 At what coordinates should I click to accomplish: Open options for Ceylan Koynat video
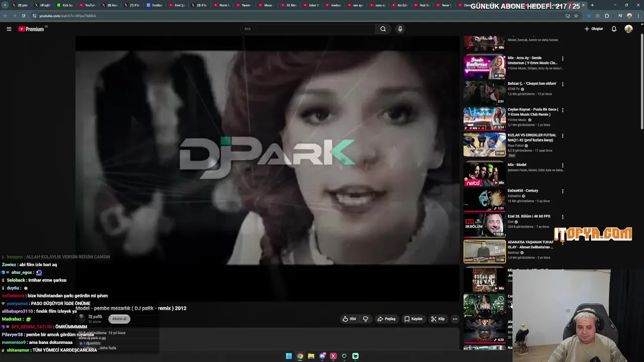click(562, 110)
